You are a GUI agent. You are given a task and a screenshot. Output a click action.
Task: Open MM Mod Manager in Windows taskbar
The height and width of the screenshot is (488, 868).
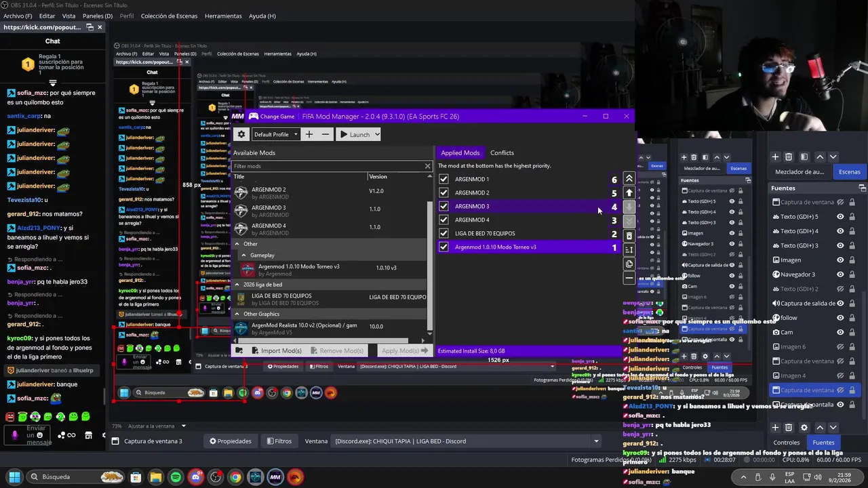tap(275, 477)
